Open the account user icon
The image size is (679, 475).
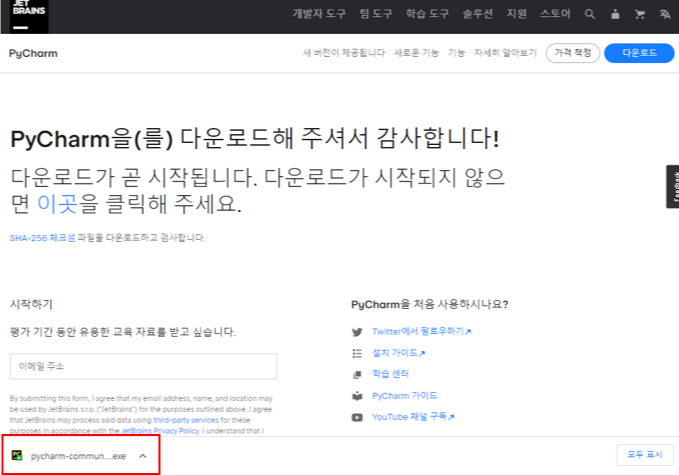(615, 14)
